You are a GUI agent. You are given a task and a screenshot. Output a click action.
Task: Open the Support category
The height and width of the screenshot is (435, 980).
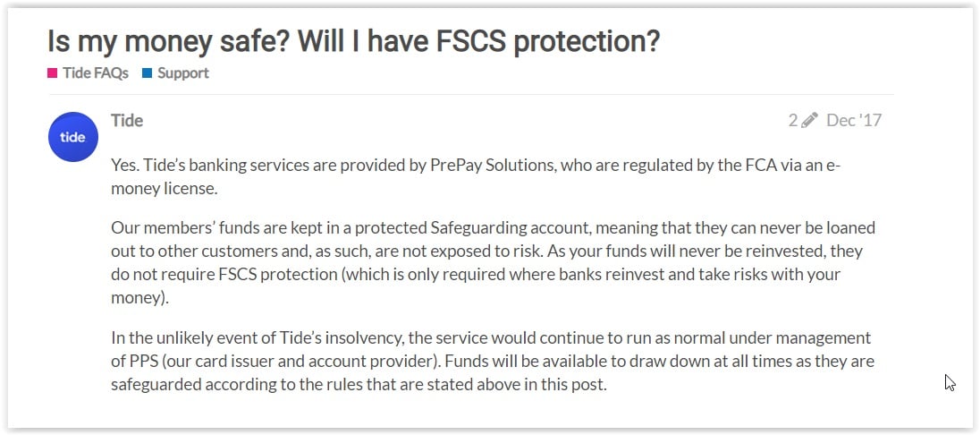pyautogui.click(x=182, y=73)
